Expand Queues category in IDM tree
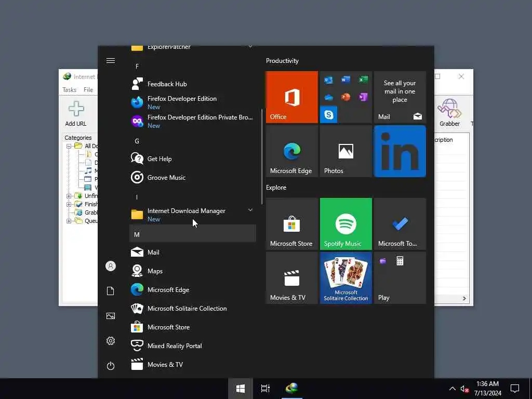Screen dimensions: 532x399 tap(69, 221)
